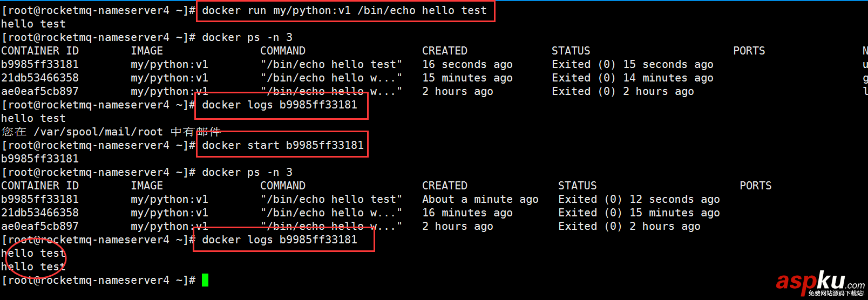Screen dimensions: 868x300
Task: Click the "16 seconds ago" CREATED value
Action: (x=467, y=64)
